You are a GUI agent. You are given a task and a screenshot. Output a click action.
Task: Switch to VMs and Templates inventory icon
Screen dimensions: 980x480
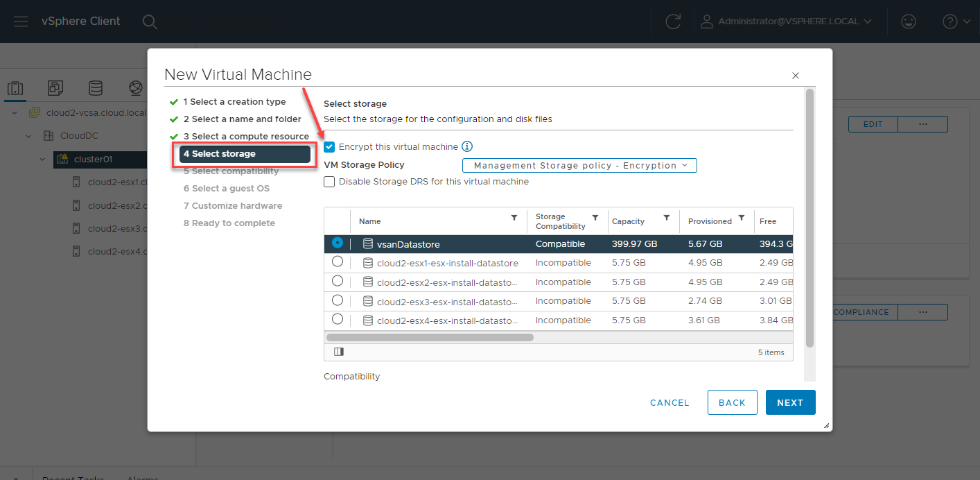(55, 88)
